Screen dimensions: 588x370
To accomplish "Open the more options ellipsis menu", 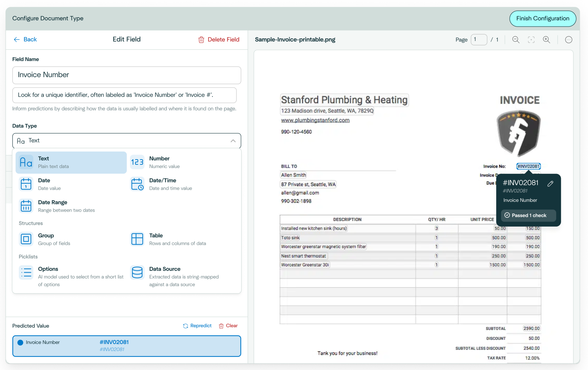I will click(569, 40).
